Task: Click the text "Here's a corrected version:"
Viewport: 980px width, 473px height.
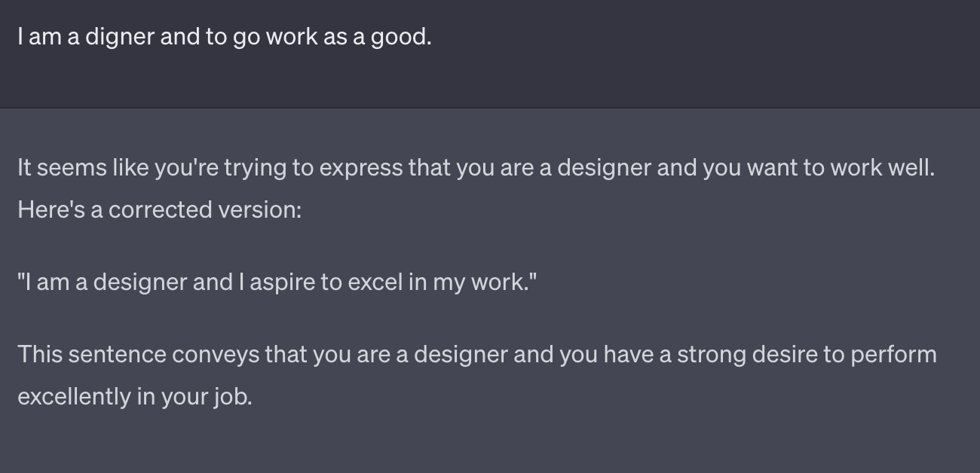Action: [159, 209]
